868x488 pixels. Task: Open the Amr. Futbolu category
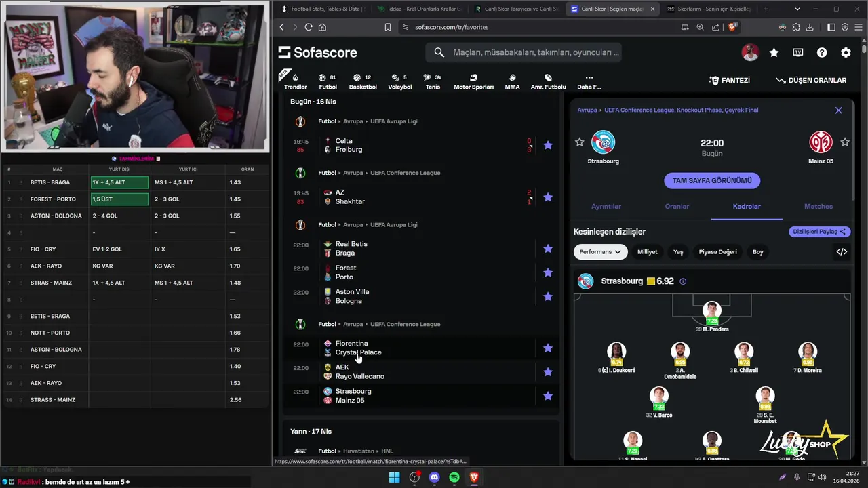click(x=548, y=81)
